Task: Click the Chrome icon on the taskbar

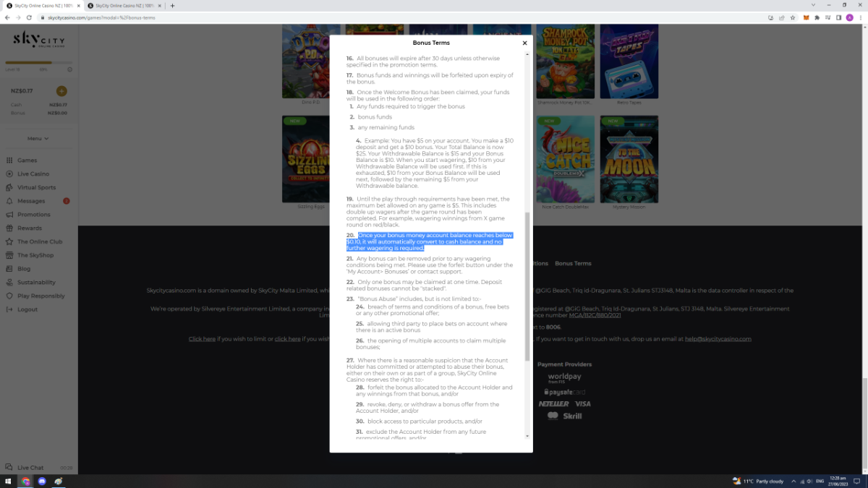Action: pos(25,481)
